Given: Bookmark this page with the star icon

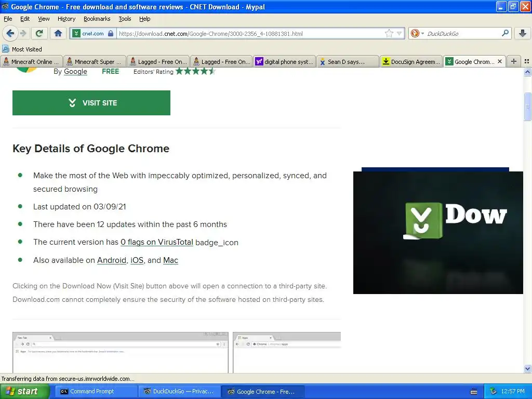Looking at the screenshot, I should click(389, 33).
